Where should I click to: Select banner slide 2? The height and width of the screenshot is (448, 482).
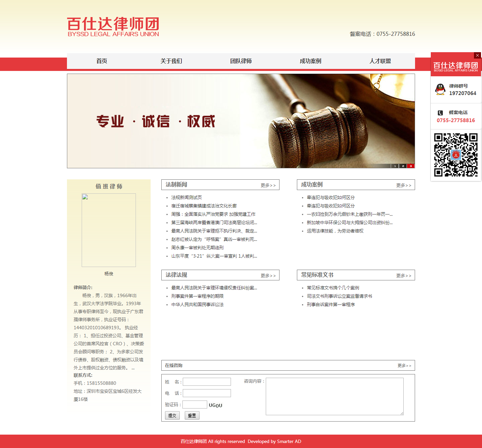[403, 166]
